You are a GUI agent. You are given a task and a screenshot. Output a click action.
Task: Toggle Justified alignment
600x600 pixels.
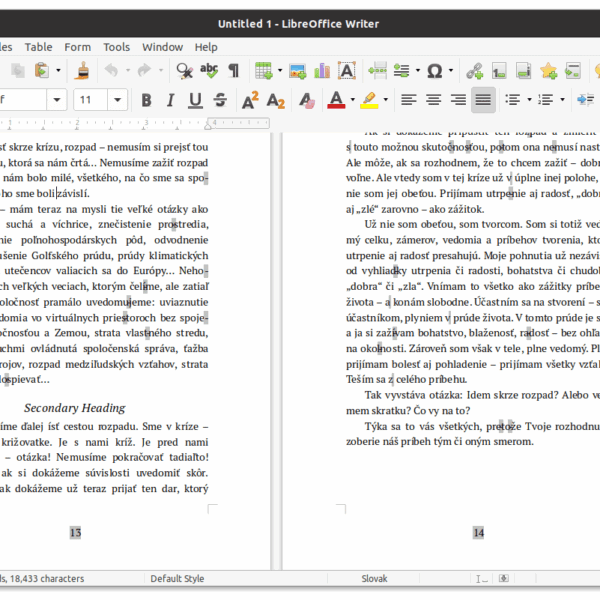[x=483, y=100]
